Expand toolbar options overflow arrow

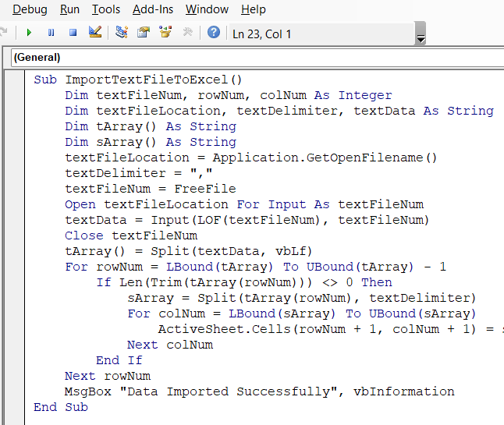click(x=421, y=34)
